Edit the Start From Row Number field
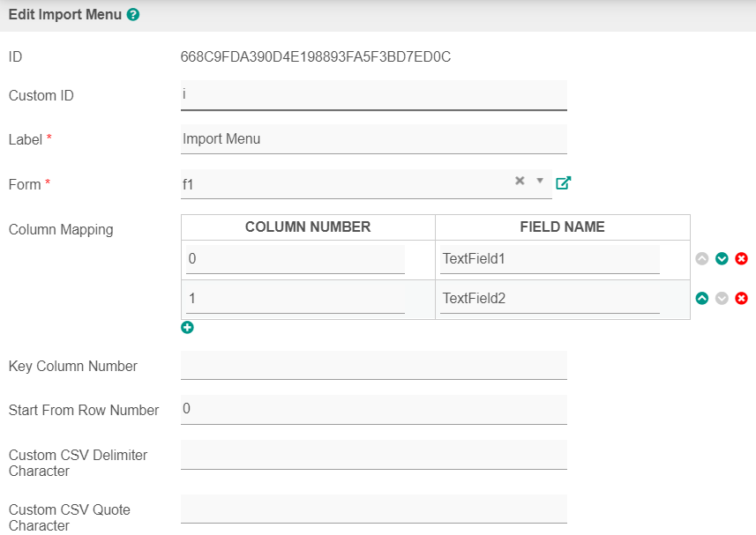Screen dimensions: 756x535 373,409
